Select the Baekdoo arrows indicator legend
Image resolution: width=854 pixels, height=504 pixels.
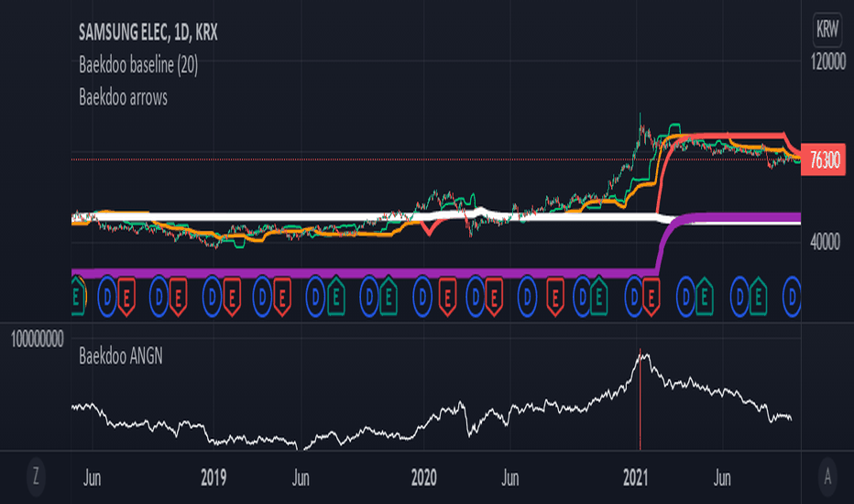123,97
